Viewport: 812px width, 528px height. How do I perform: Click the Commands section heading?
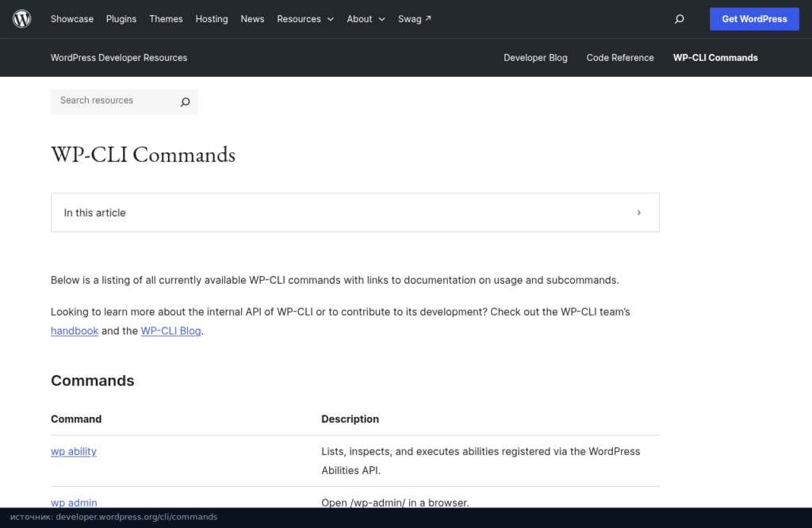pyautogui.click(x=93, y=381)
